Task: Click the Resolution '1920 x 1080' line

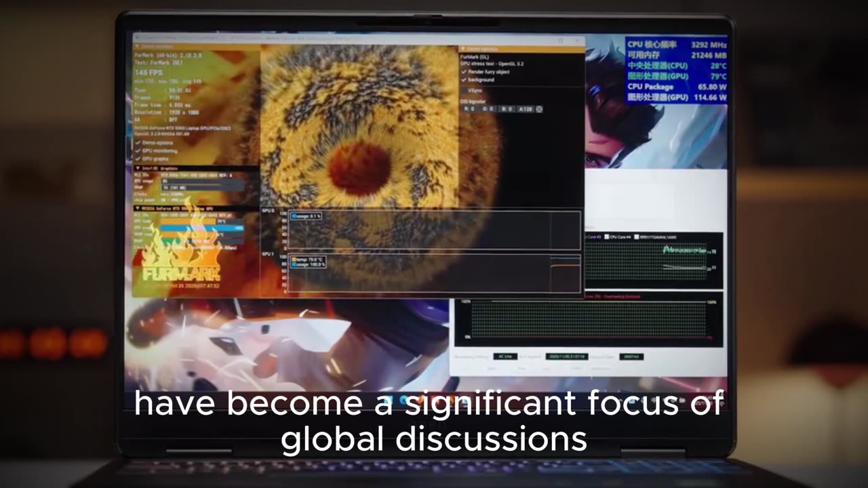Action: click(x=167, y=113)
